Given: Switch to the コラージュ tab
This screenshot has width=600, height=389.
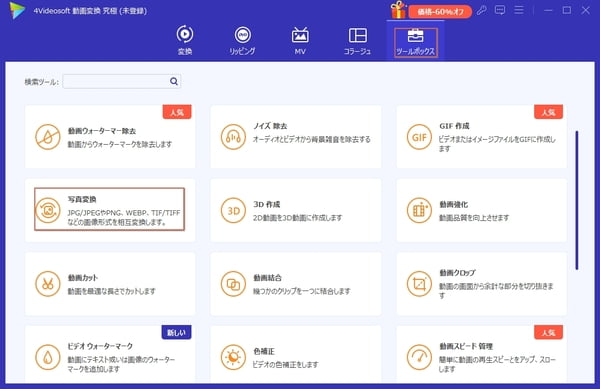Looking at the screenshot, I should (x=357, y=41).
